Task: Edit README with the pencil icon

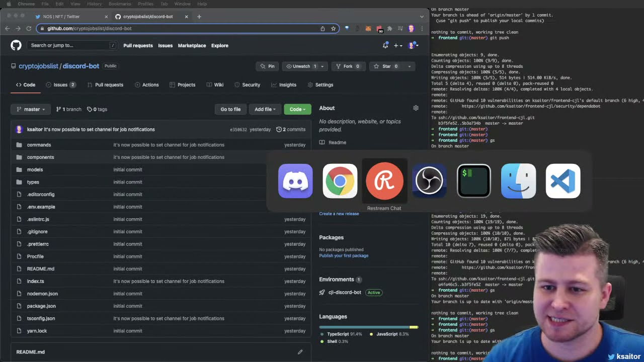Action: 300,352
